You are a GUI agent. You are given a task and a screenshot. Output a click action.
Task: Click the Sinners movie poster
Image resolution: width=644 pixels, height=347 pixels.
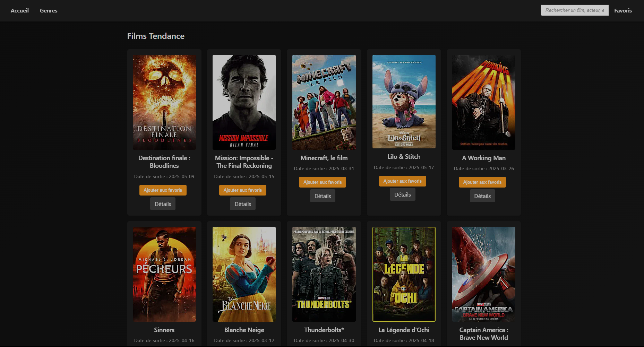click(x=164, y=274)
